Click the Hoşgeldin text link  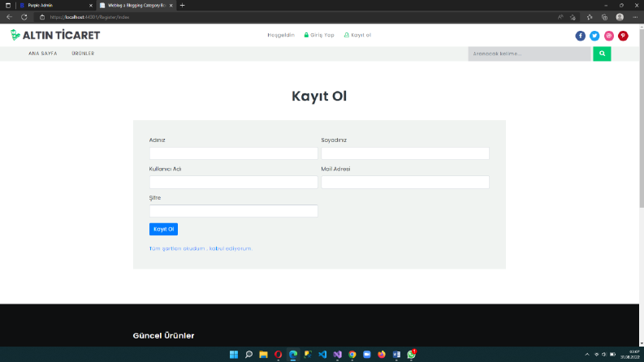pos(281,35)
